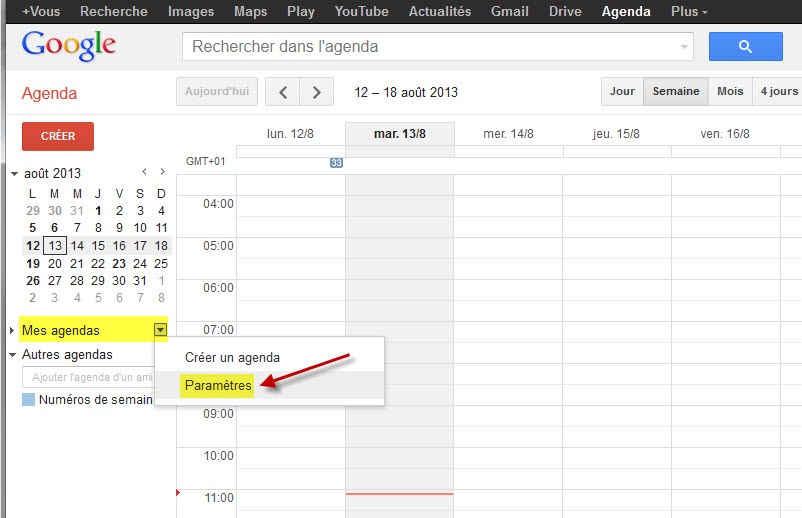
Task: Open Actualités in top bar
Action: coord(439,11)
